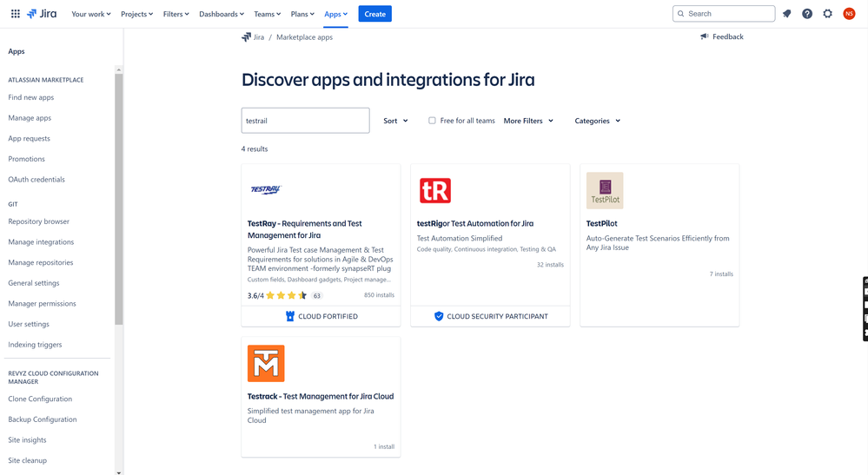Open the TestPilot app title
The width and height of the screenshot is (868, 475).
pos(602,223)
